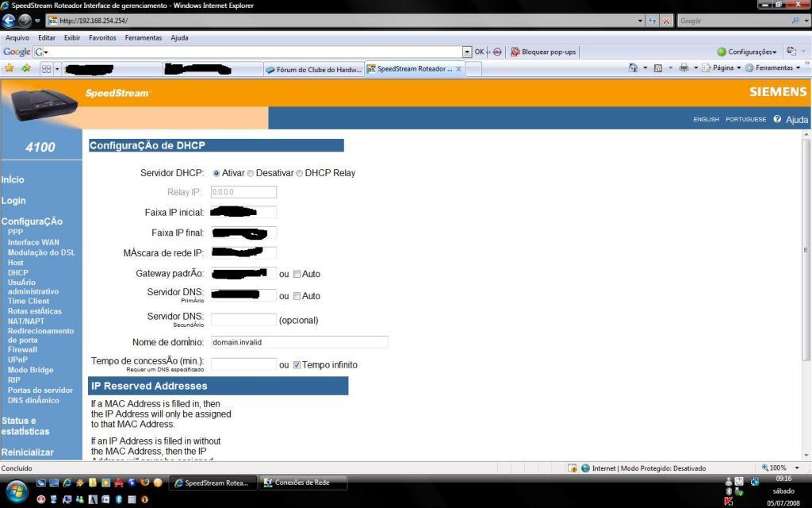The height and width of the screenshot is (508, 812).
Task: Open the Exibir menu
Action: point(72,38)
